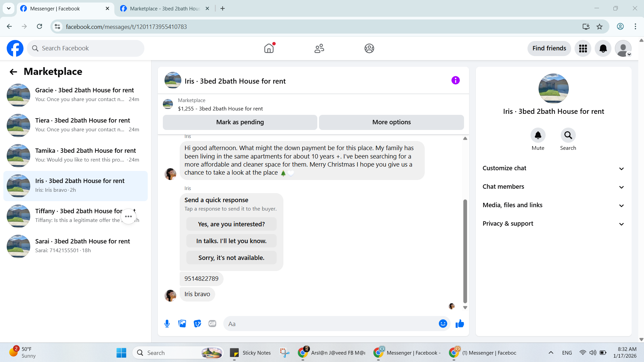
Task: Open the tab search dropdown arrow
Action: pyautogui.click(x=9, y=8)
